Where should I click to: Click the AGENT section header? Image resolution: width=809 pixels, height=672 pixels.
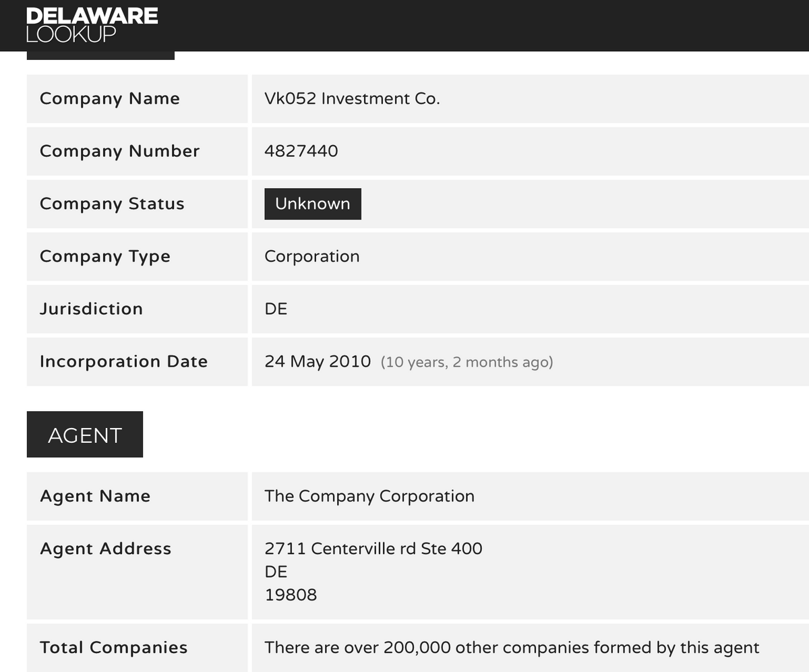(x=85, y=435)
